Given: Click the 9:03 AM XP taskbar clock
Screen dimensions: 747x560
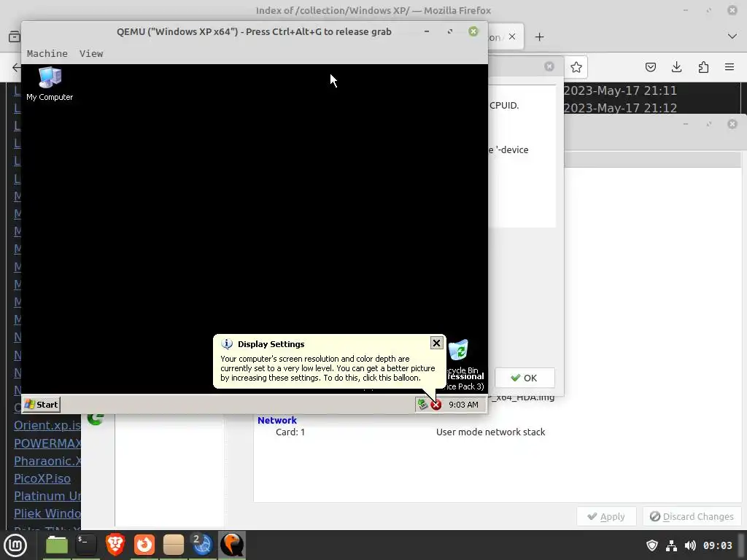Looking at the screenshot, I should (x=463, y=405).
